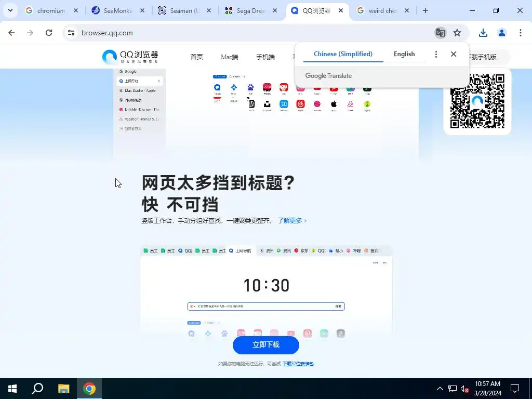Click the NetEase music red icon
532x399 pixels.
(301, 104)
